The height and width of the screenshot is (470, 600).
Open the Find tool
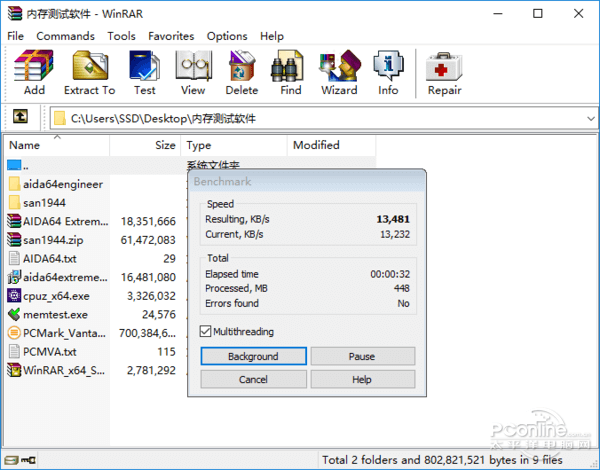coord(291,72)
